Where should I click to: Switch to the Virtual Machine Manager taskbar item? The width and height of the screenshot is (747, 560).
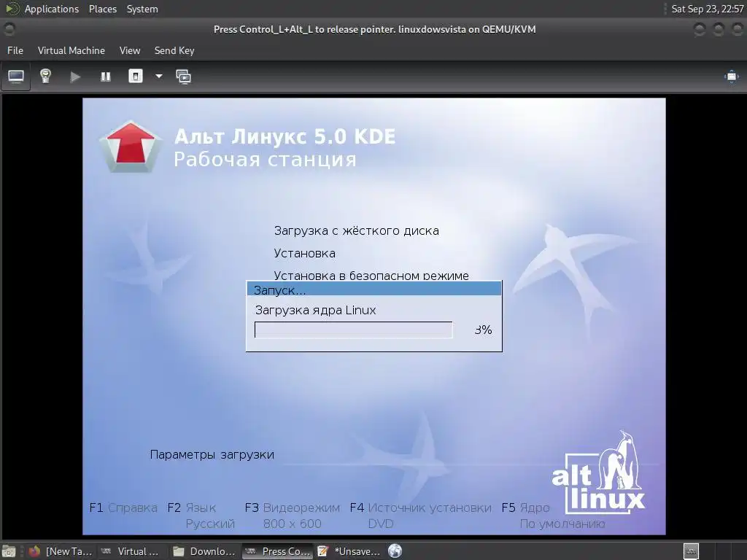pyautogui.click(x=130, y=551)
